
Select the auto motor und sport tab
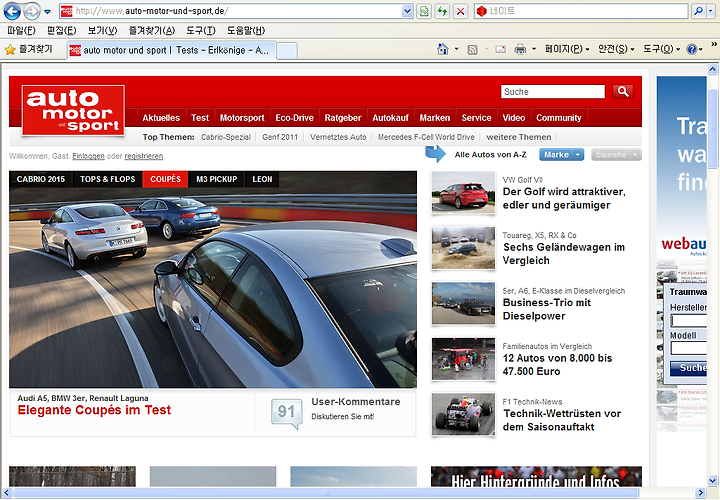pos(172,51)
